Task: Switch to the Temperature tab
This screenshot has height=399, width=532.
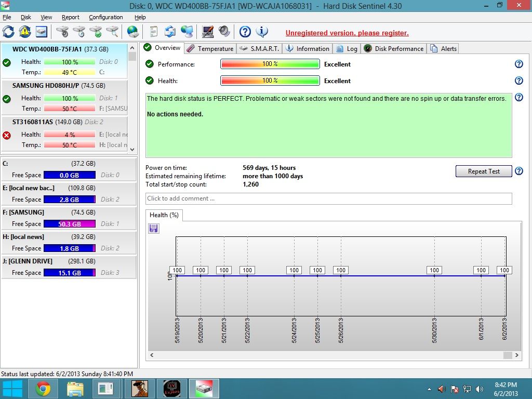Action: (210, 48)
